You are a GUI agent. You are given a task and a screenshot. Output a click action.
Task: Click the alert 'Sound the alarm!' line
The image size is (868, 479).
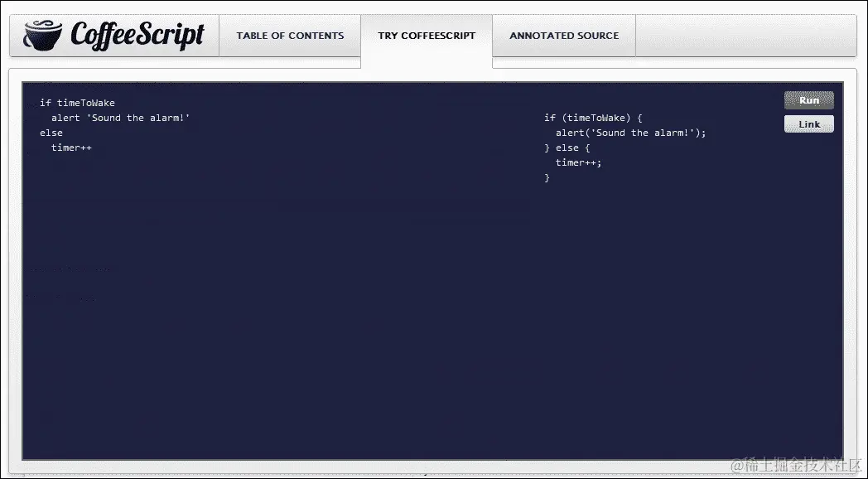pyautogui.click(x=122, y=117)
